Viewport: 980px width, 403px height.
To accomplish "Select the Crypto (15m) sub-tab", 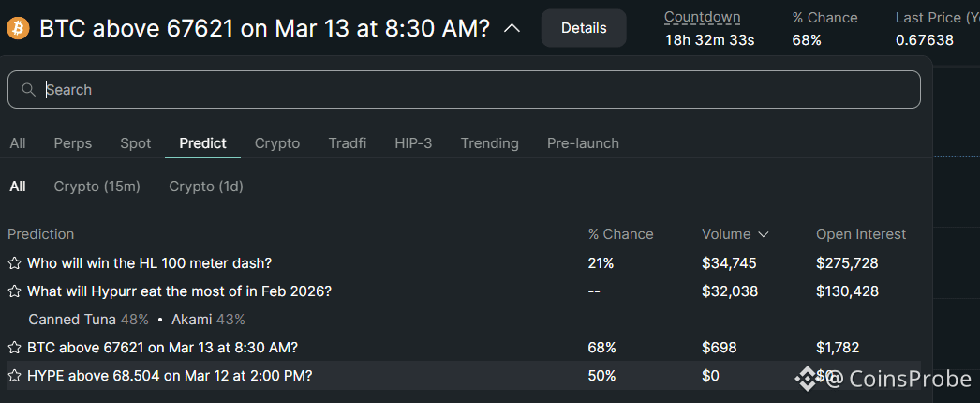I will 97,187.
